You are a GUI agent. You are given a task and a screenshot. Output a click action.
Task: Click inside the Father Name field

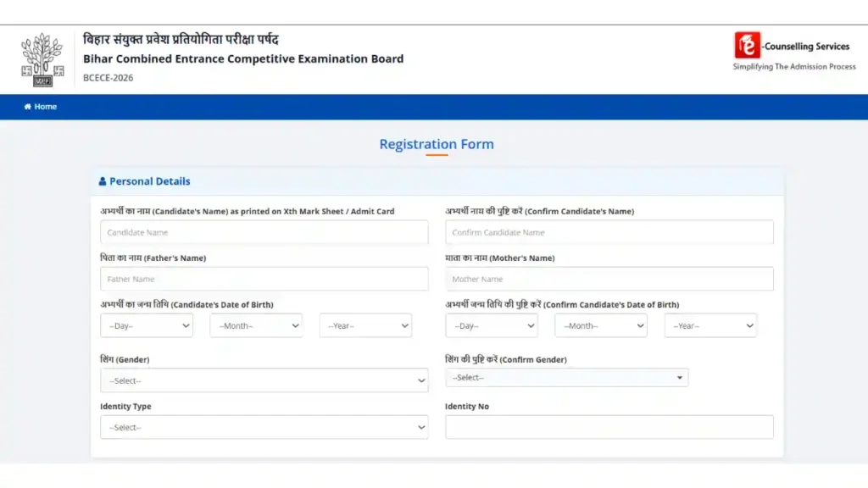(x=264, y=279)
